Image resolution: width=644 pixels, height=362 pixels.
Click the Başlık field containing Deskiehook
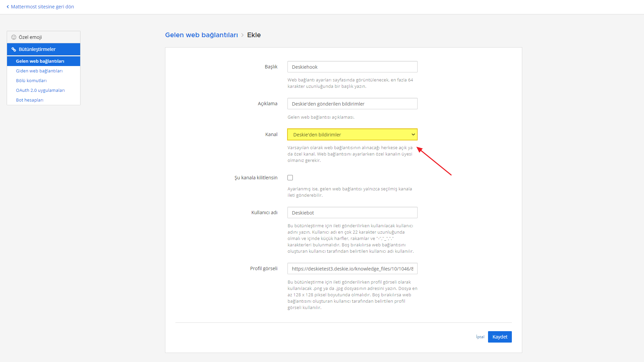tap(352, 67)
